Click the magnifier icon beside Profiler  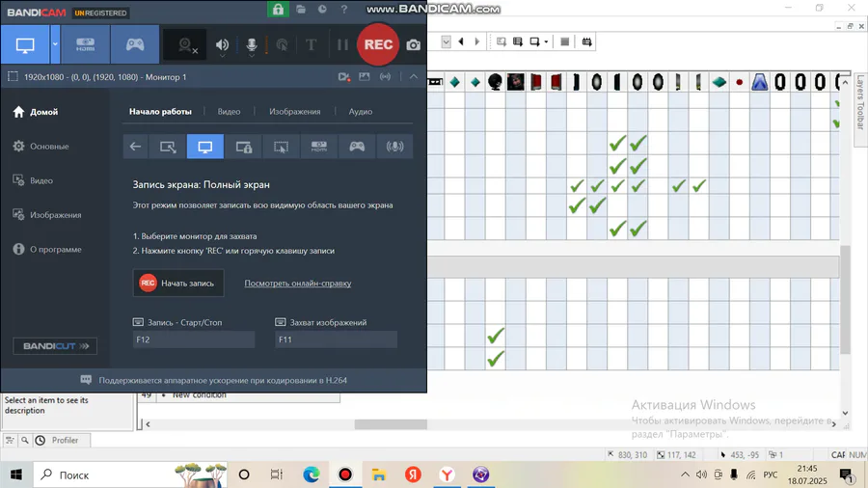click(25, 440)
